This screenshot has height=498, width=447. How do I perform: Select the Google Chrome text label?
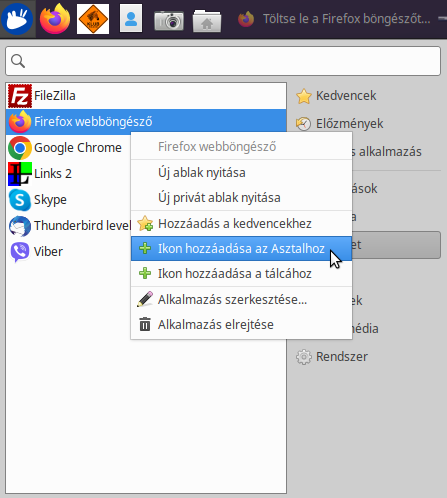78,148
